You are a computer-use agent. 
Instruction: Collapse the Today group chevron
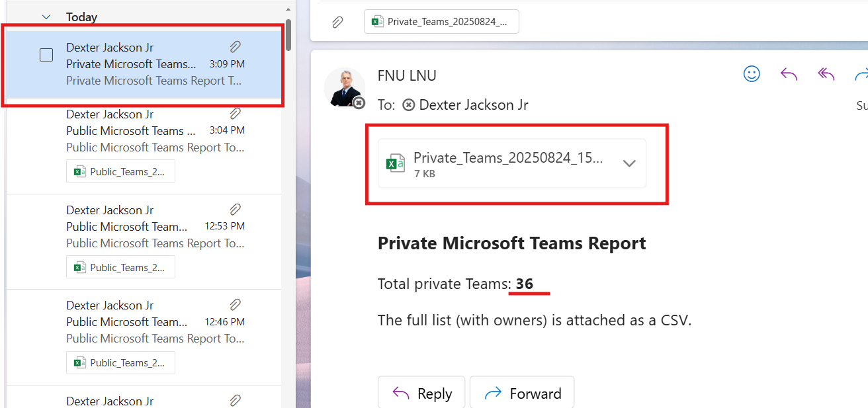click(x=46, y=17)
